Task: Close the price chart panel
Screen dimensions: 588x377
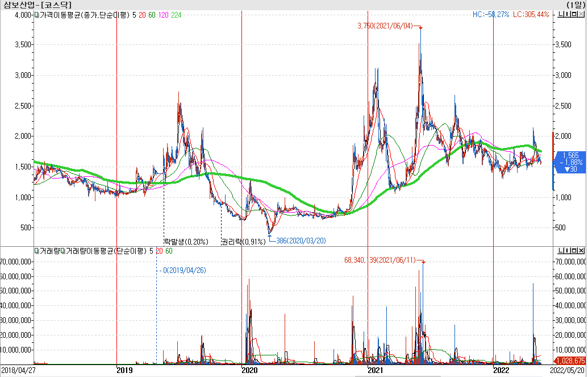Action: [581, 15]
